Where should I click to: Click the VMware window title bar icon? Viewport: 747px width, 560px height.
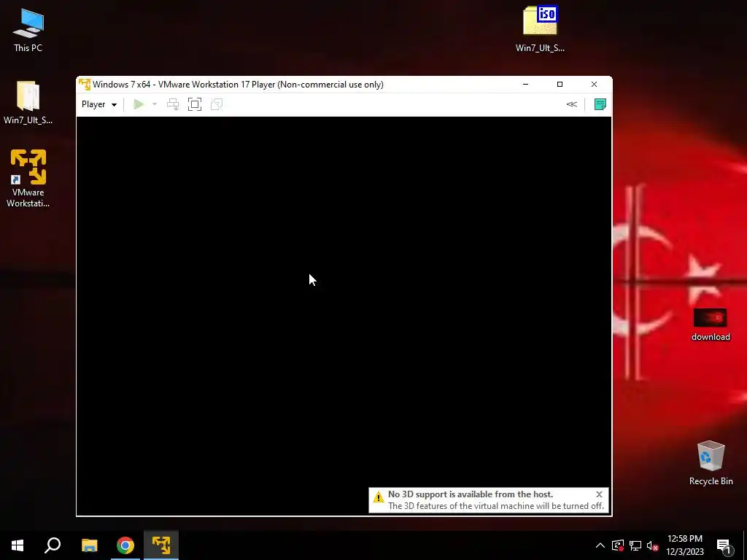tap(85, 85)
